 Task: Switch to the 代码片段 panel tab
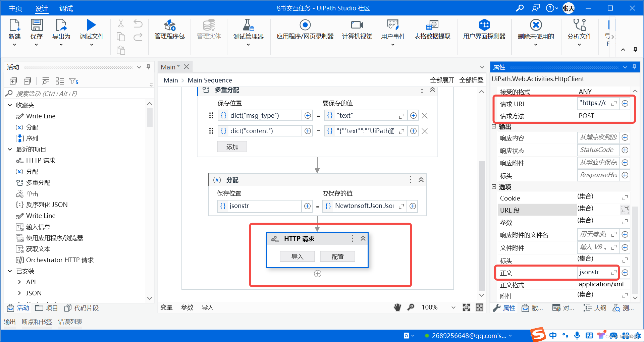pyautogui.click(x=82, y=308)
